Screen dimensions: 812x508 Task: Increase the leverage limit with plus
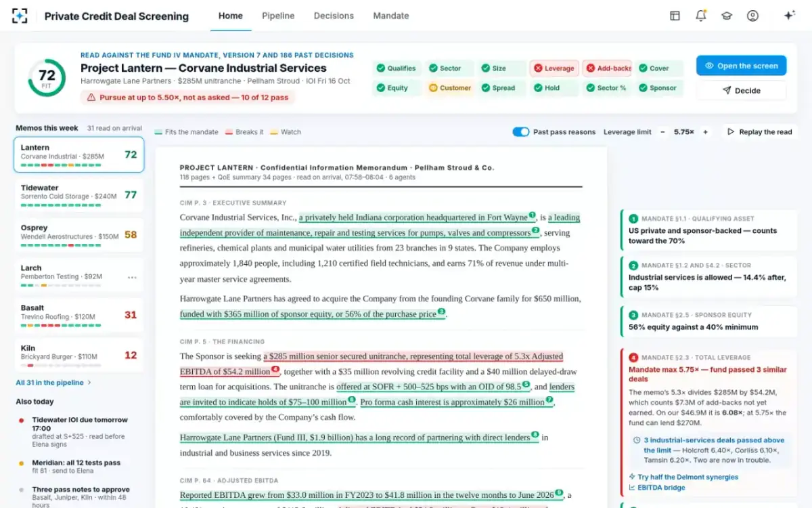(x=705, y=132)
